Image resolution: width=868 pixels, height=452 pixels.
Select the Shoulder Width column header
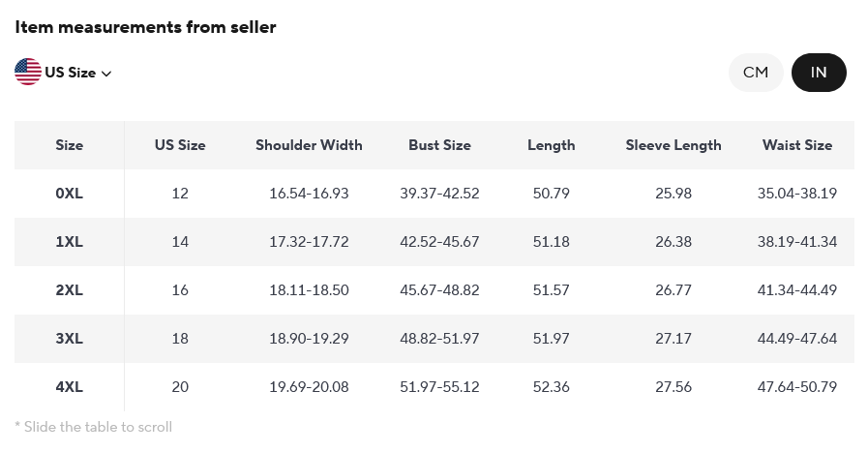(x=309, y=145)
